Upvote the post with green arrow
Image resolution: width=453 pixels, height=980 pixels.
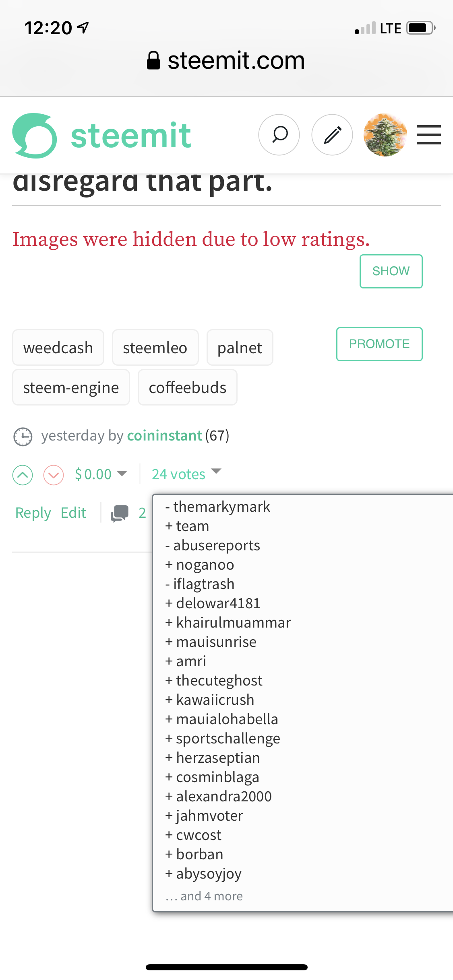(x=23, y=475)
